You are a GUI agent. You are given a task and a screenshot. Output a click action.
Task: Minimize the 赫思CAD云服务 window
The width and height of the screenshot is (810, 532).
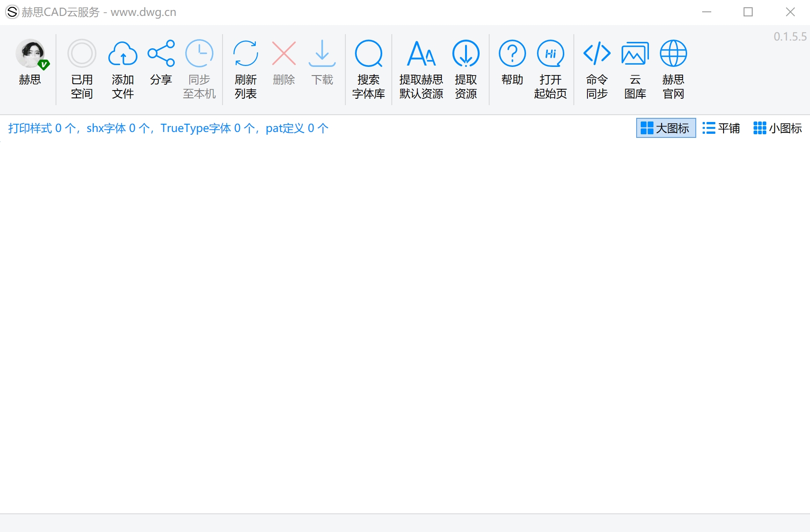click(707, 12)
